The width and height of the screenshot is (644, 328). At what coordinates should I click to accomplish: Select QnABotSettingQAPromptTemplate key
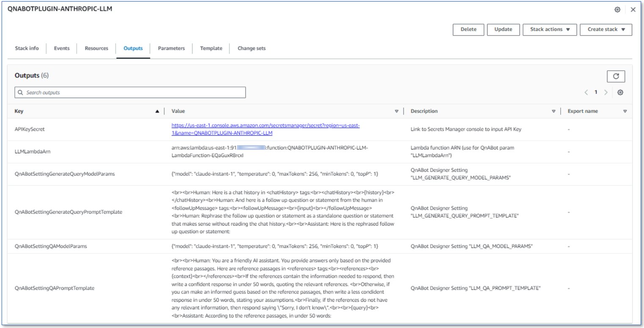click(x=55, y=288)
